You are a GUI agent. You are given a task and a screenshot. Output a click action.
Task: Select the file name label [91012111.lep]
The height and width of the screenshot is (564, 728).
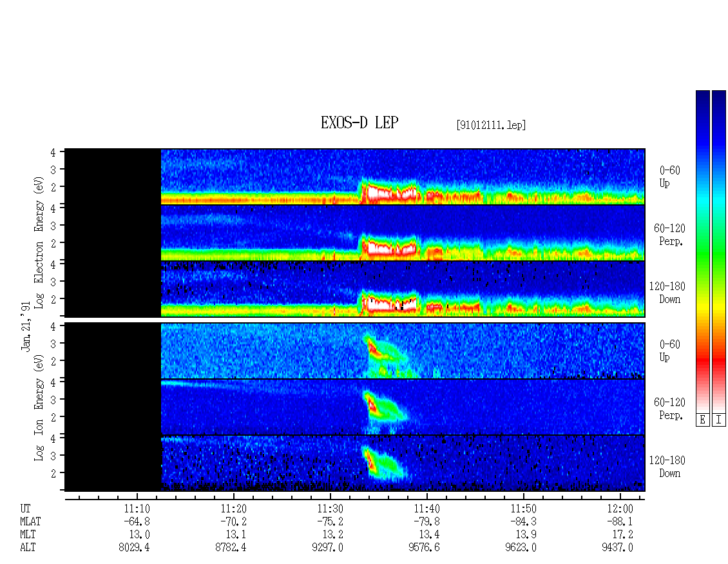tap(491, 124)
